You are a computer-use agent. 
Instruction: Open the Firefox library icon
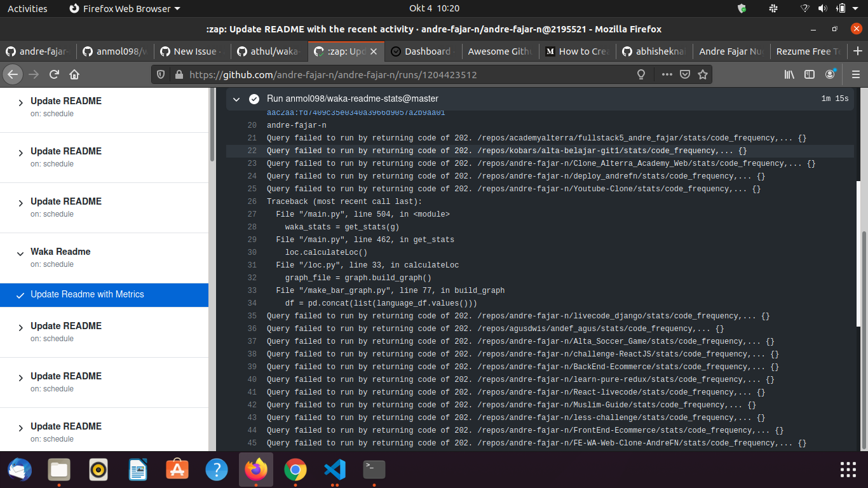[789, 74]
